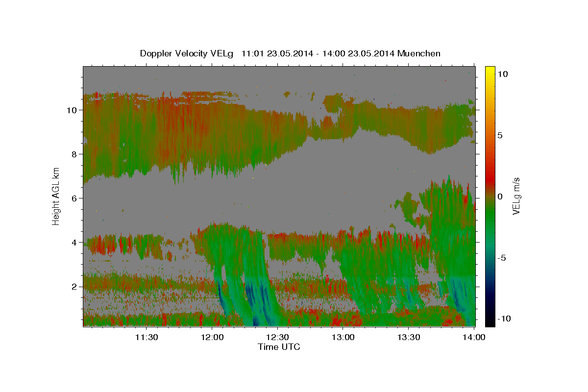Click the date range '11:01 23.05.2014' in title
Image resolution: width=588 pixels, height=392 pixels.
click(x=277, y=53)
